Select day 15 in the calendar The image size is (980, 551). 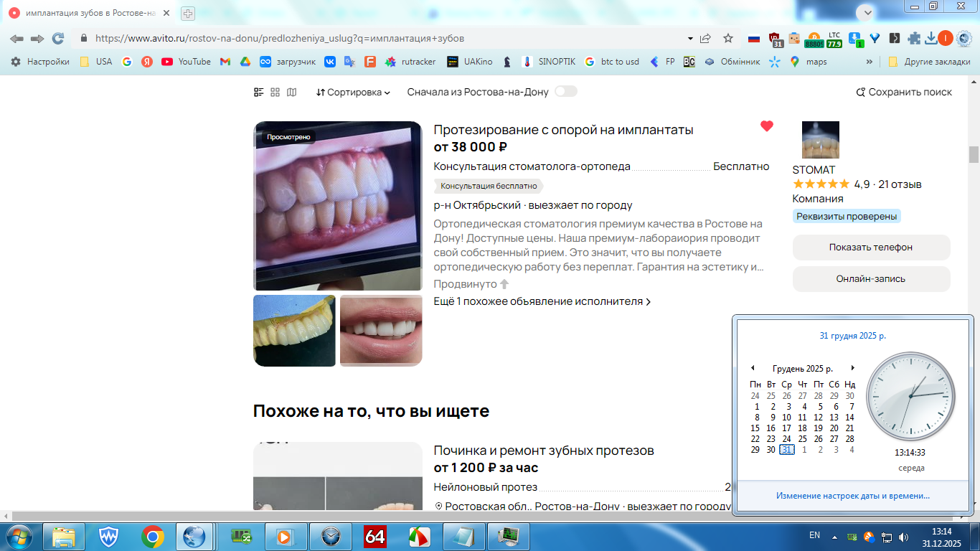[755, 428]
